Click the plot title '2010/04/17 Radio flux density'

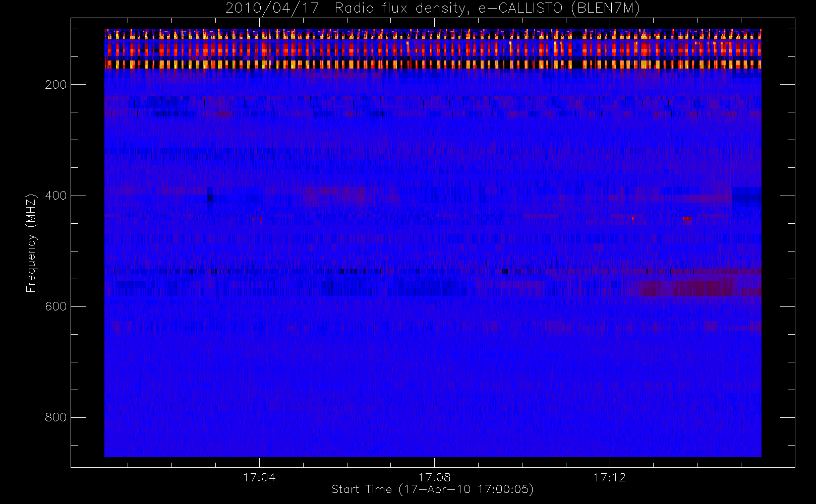[348, 9]
